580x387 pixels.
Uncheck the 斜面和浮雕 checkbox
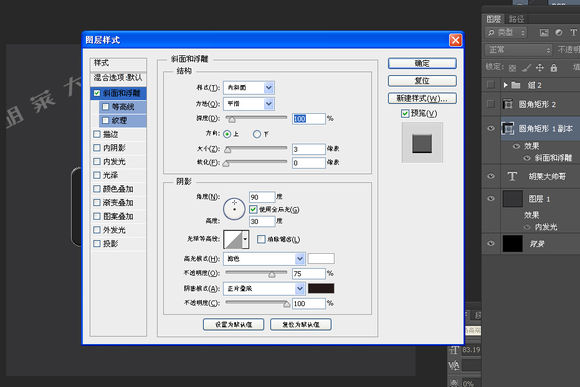97,93
